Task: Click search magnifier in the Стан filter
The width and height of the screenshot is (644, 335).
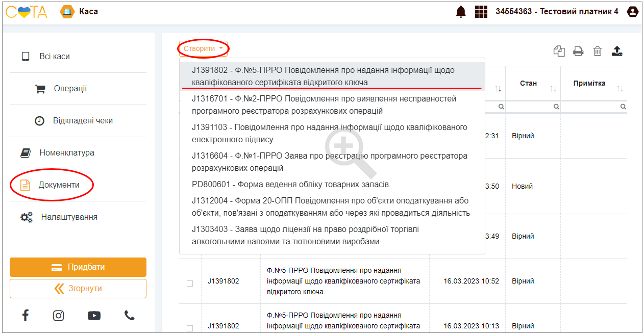Action: tap(556, 107)
